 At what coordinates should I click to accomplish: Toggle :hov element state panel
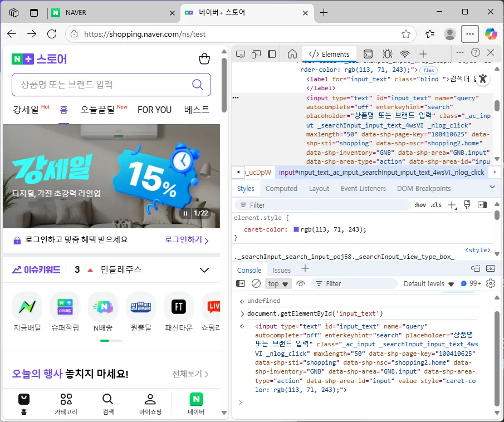[420, 205]
